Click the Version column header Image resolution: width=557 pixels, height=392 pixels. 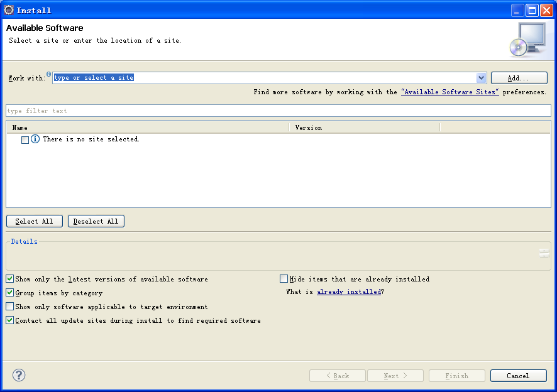coord(365,128)
